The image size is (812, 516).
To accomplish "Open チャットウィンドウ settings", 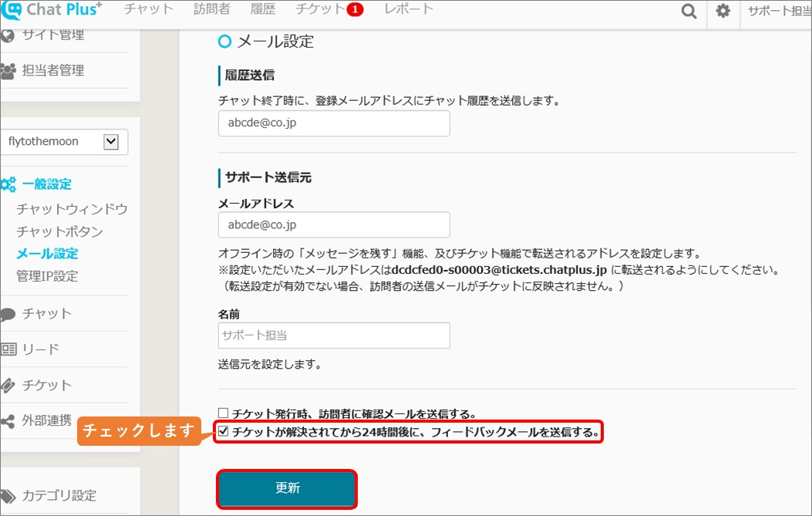I will point(72,209).
